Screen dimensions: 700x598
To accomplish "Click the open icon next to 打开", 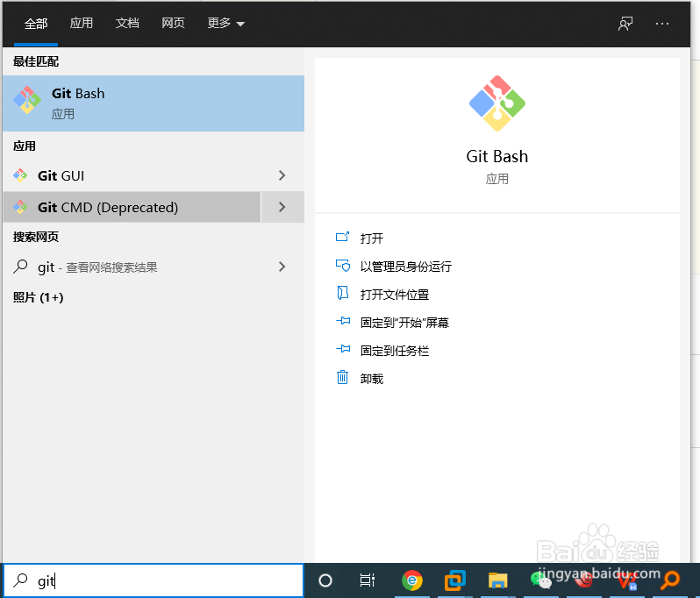I will pyautogui.click(x=342, y=237).
